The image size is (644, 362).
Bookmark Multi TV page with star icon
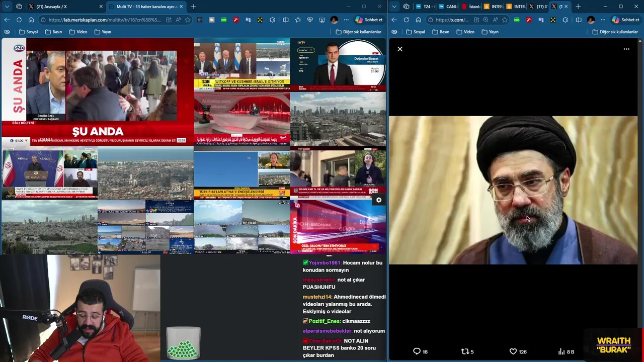point(188,20)
